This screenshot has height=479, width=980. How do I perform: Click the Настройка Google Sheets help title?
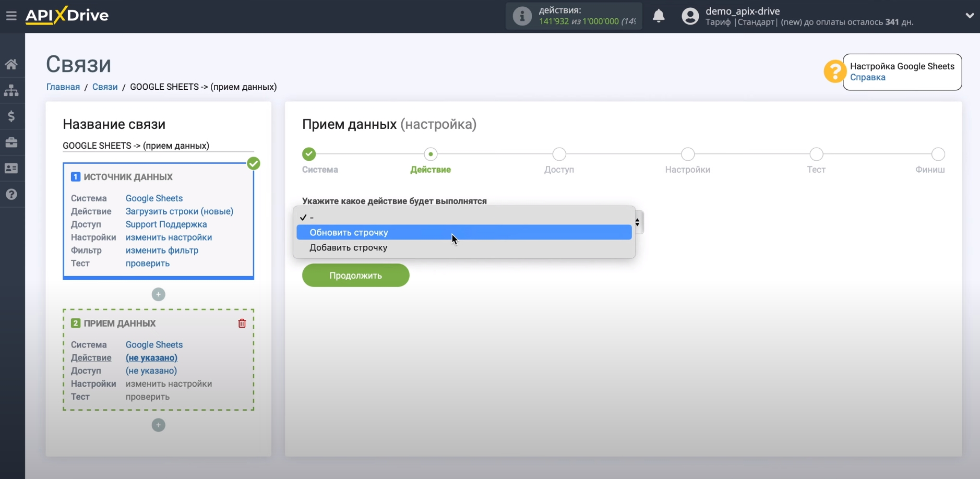[x=902, y=66]
